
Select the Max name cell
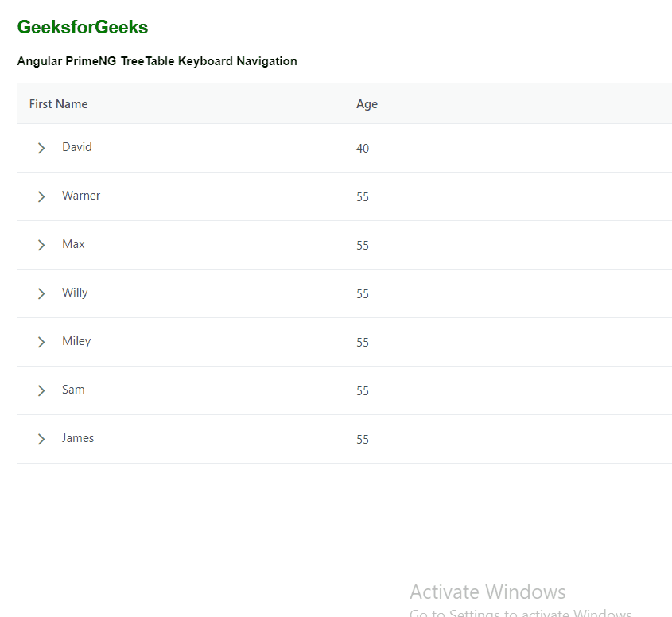point(73,244)
